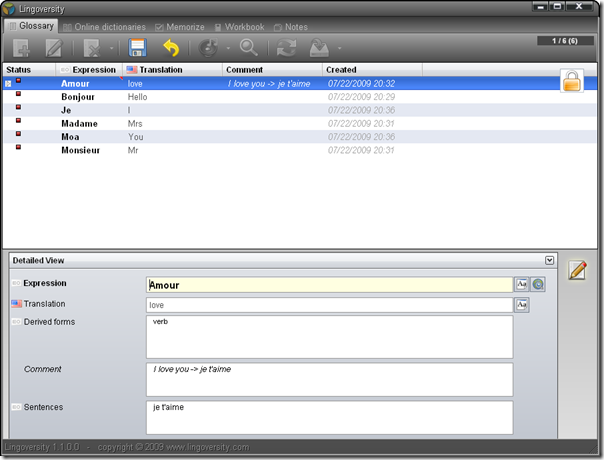Switch to the Glossary tab
This screenshot has width=604, height=460.
[31, 26]
